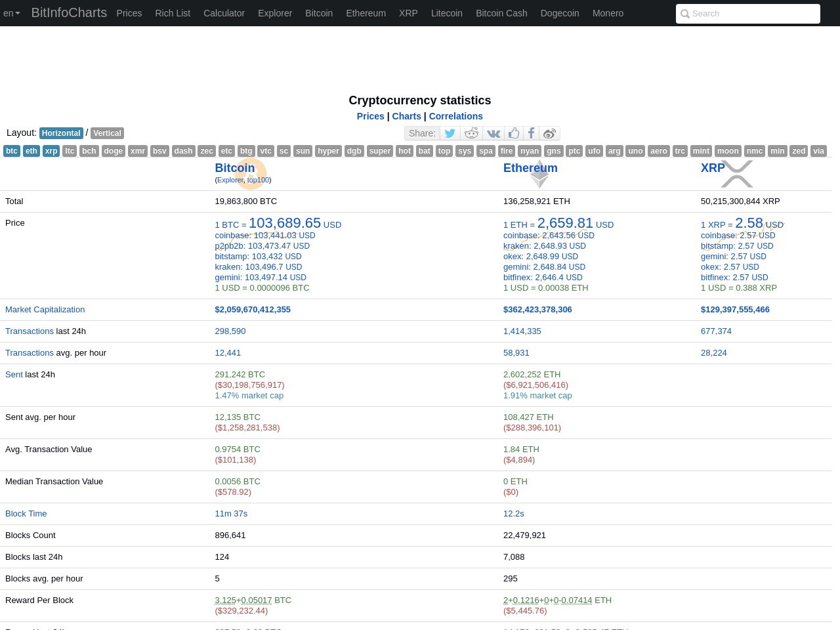
Task: Share the page via the Twitter icon
Action: 450,133
